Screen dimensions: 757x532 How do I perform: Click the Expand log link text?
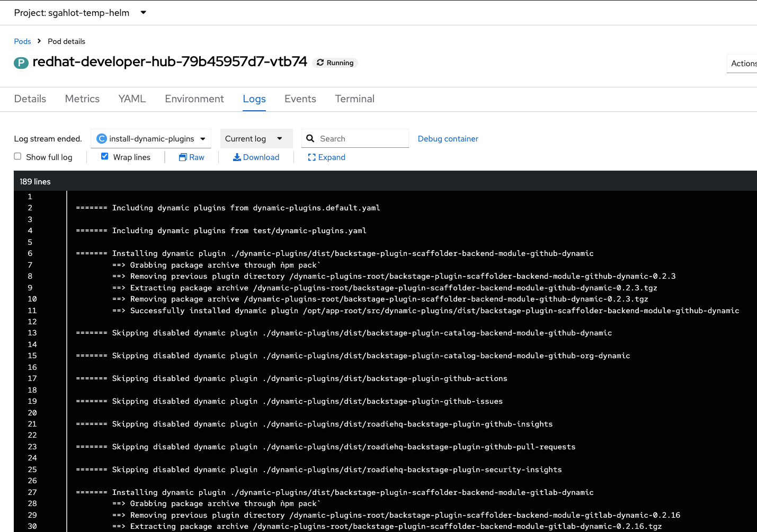(x=332, y=157)
